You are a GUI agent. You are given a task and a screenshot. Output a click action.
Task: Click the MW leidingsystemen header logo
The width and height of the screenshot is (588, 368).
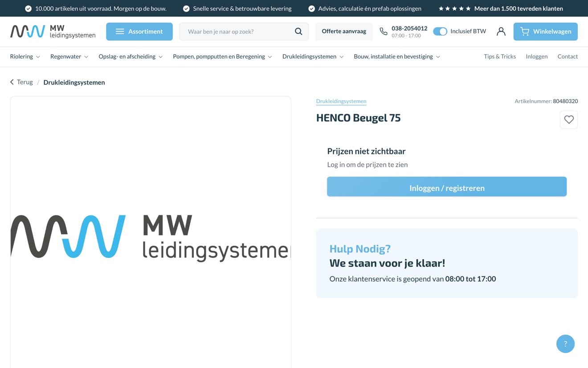coord(53,32)
